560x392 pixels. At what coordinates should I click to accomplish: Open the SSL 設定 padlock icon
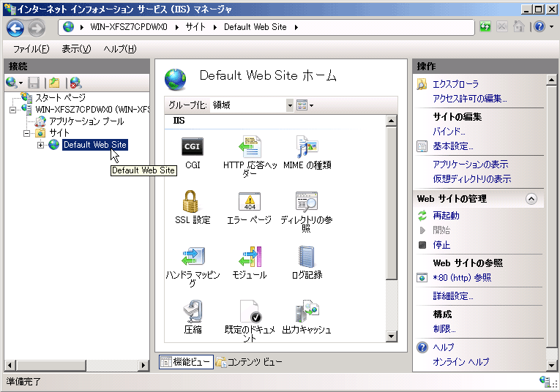point(193,201)
